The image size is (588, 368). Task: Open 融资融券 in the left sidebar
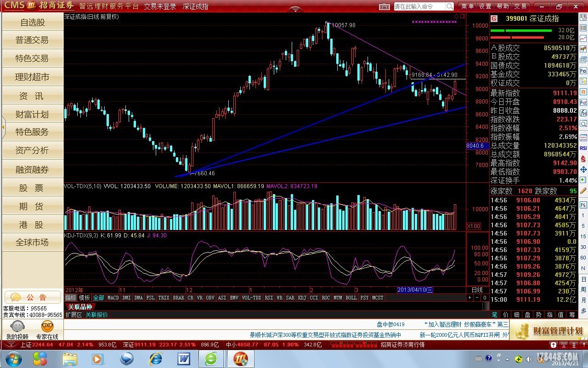(x=32, y=170)
